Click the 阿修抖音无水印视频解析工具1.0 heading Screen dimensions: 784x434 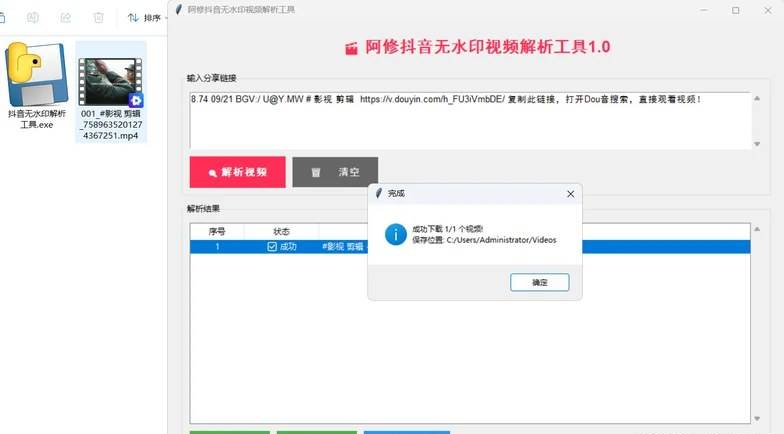click(488, 47)
